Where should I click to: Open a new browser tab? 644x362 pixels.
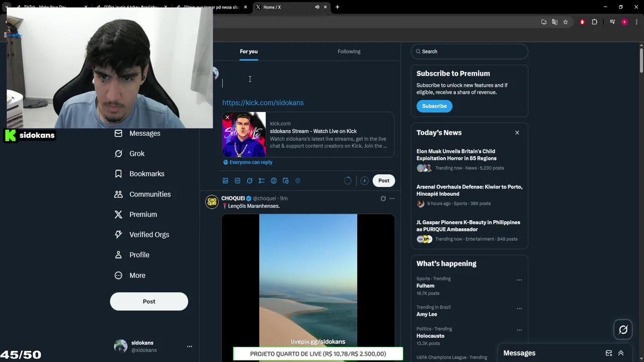[x=337, y=7]
